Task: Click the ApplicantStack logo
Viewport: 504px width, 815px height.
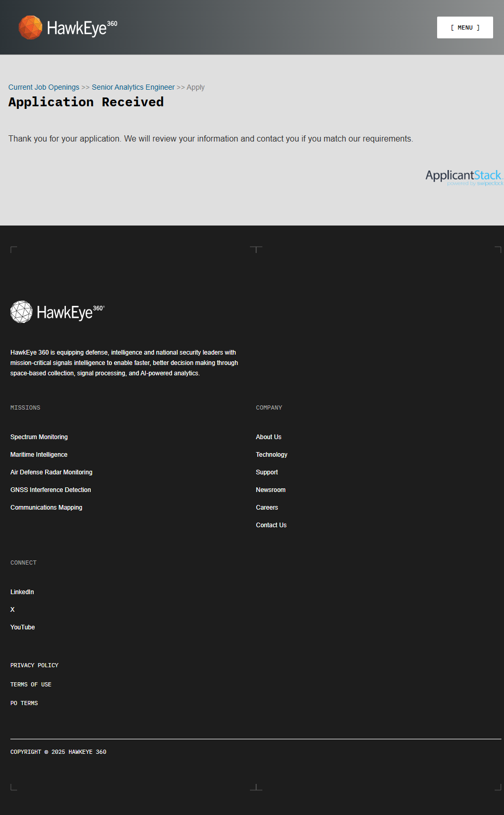Action: (464, 177)
